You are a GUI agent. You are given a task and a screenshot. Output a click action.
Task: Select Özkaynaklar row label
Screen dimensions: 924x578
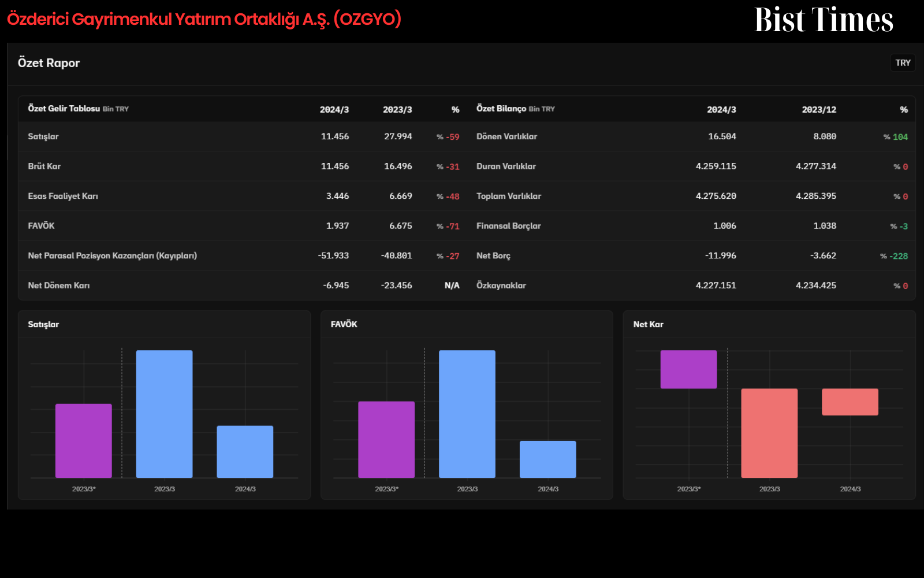[x=501, y=286]
